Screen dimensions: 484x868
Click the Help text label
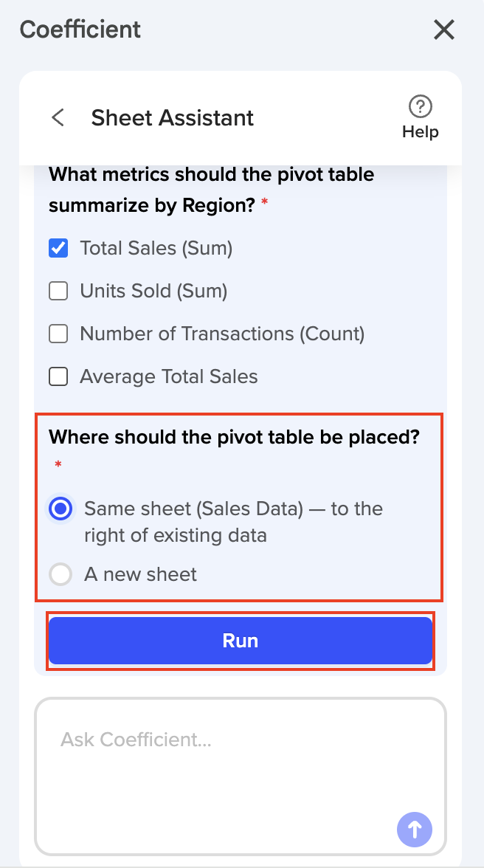point(421,131)
